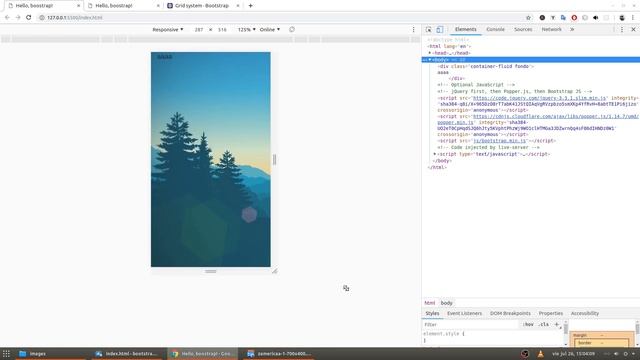640x360 pixels.
Task: Expand the text/javascript script node
Action: [x=435, y=154]
